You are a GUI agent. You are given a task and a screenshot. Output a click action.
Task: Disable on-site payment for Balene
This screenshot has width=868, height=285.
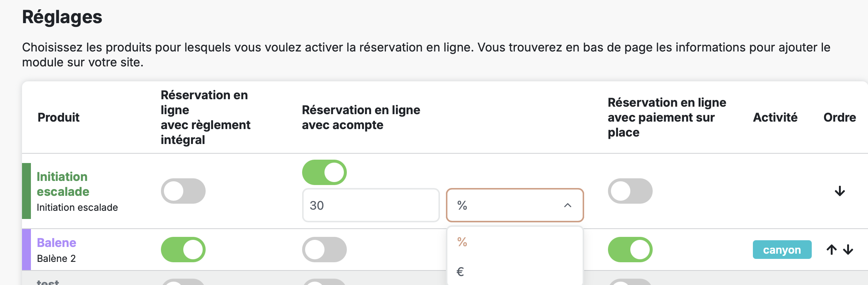coord(630,249)
